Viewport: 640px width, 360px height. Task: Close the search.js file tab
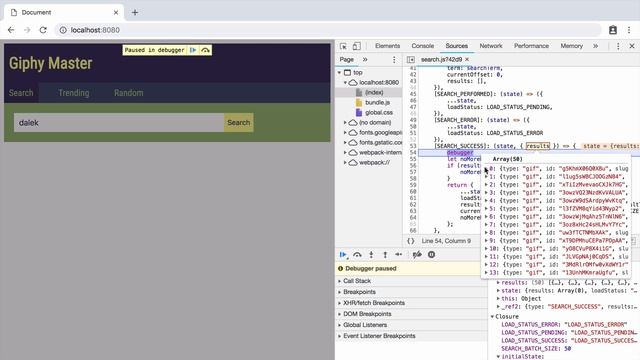coord(467,60)
